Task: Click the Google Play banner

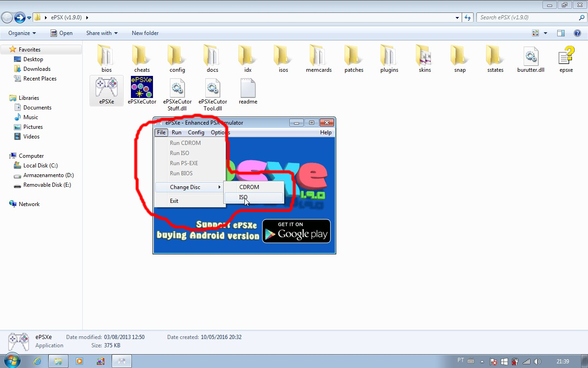Action: pyautogui.click(x=296, y=231)
